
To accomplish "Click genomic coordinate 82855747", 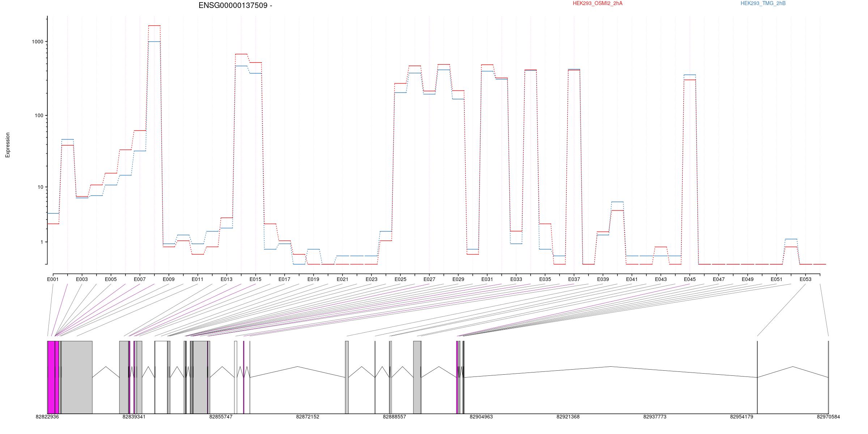I will (x=221, y=417).
